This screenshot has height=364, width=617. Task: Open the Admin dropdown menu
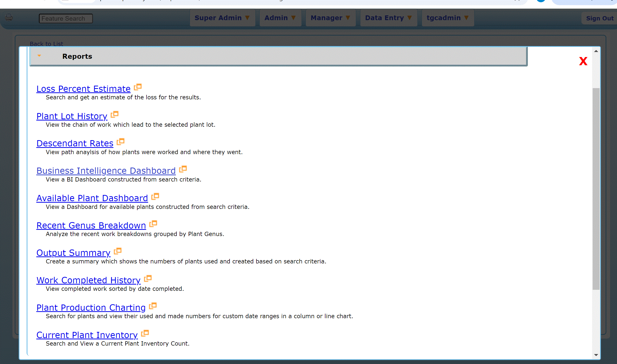click(x=280, y=18)
